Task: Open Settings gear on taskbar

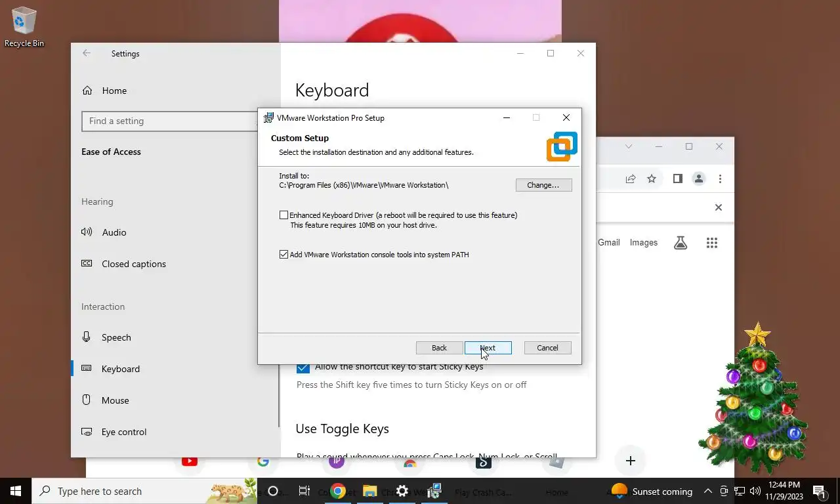Action: tap(402, 491)
